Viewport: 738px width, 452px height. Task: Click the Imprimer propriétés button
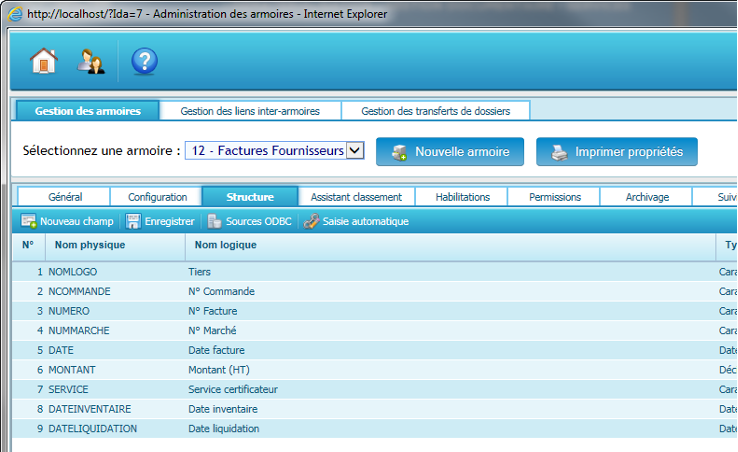pos(617,152)
